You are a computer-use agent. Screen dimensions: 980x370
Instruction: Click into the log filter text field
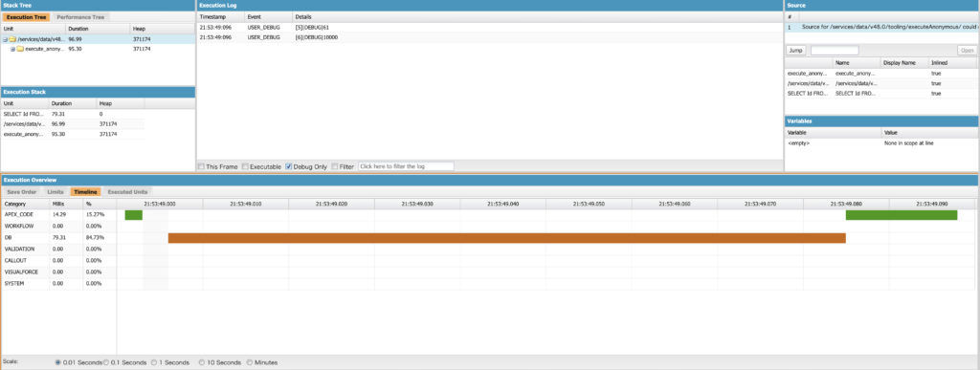(x=406, y=166)
